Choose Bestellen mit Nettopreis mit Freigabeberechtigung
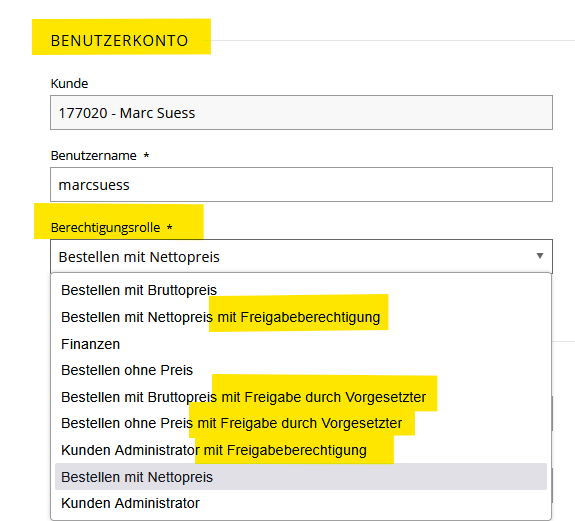The height and width of the screenshot is (521, 575). click(x=301, y=317)
